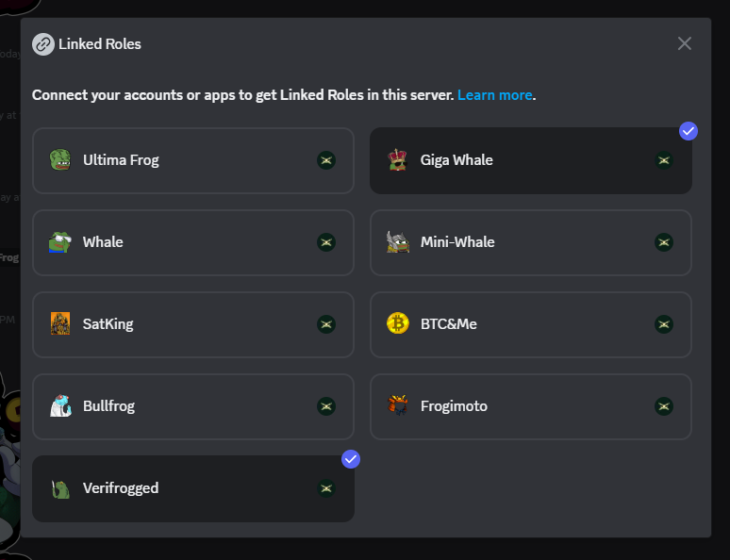Click the app badge on Frogimoto row
Image resolution: width=730 pixels, height=560 pixels.
tap(664, 406)
